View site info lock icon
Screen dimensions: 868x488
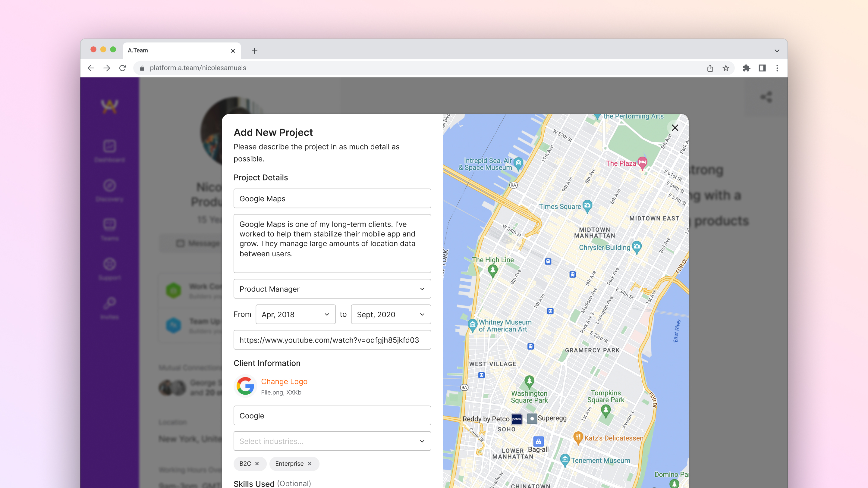(x=142, y=68)
